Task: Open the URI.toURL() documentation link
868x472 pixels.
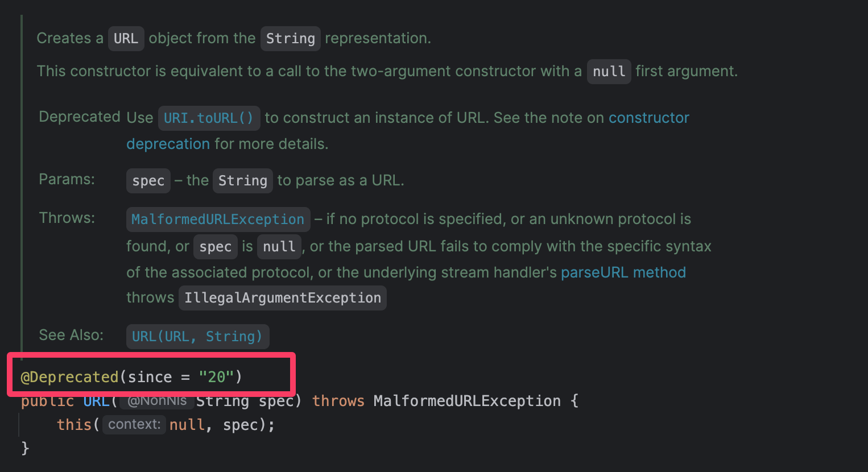Action: coord(208,118)
